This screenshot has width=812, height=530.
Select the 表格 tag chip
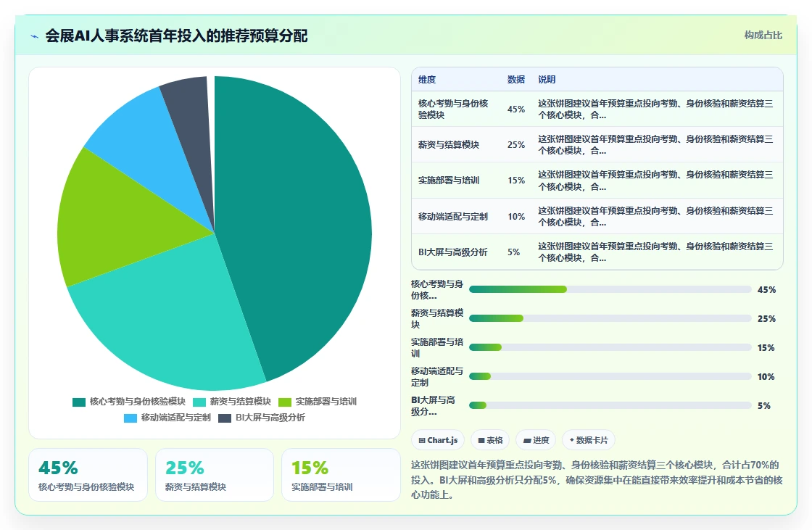(x=490, y=440)
